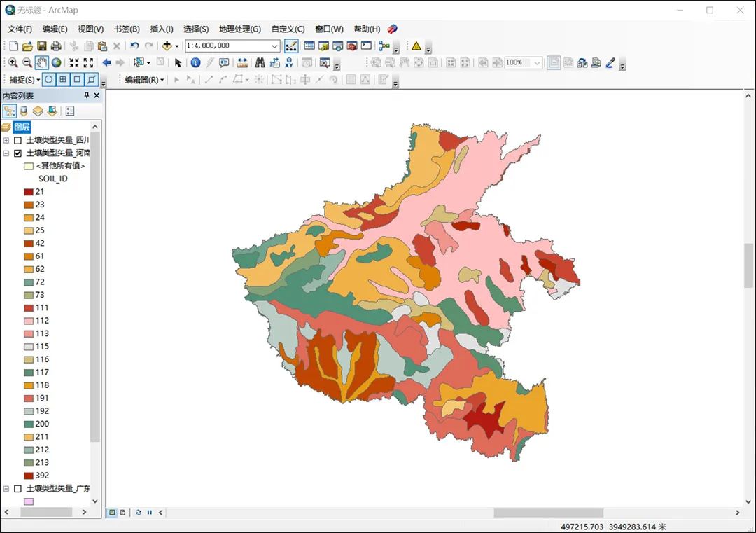The height and width of the screenshot is (533, 756).
Task: Open 视图(V) menu
Action: pyautogui.click(x=90, y=29)
